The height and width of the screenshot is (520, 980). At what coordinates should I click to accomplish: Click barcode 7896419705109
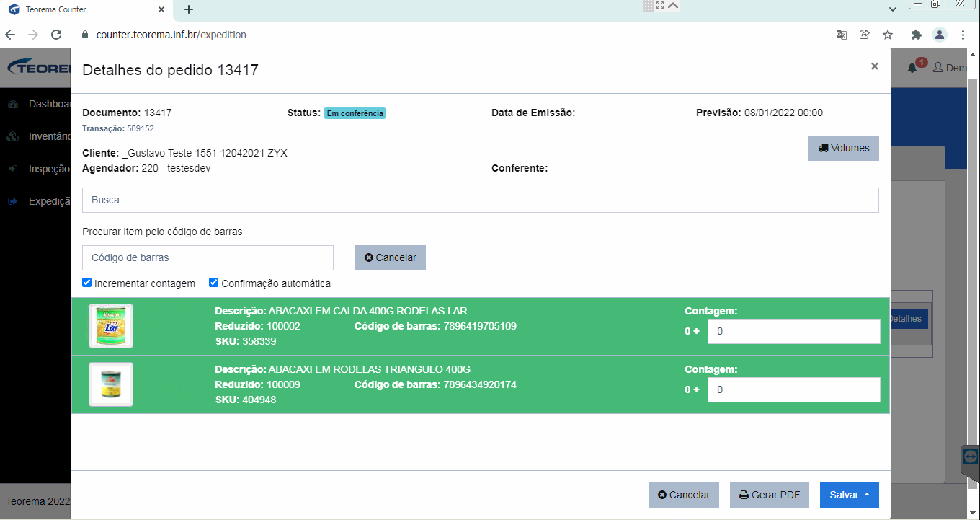tap(480, 326)
